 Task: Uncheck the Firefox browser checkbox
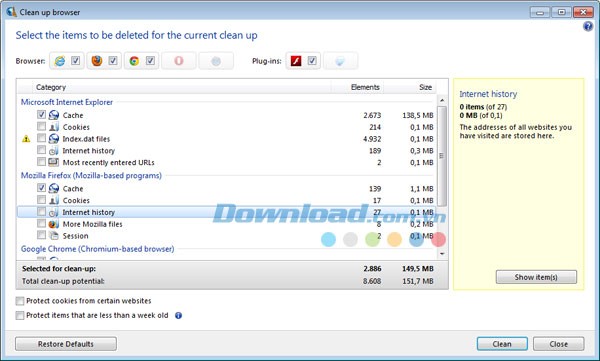pyautogui.click(x=112, y=60)
